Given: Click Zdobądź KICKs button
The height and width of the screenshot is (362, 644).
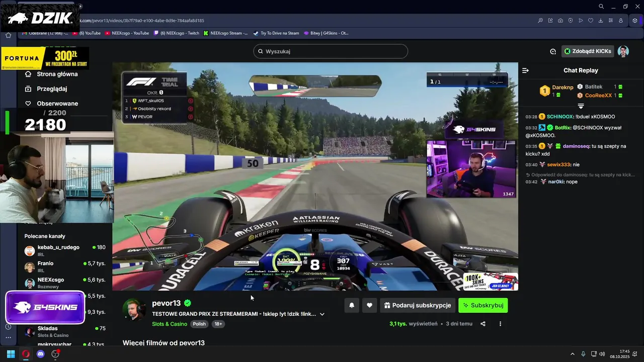Looking at the screenshot, I should (588, 51).
